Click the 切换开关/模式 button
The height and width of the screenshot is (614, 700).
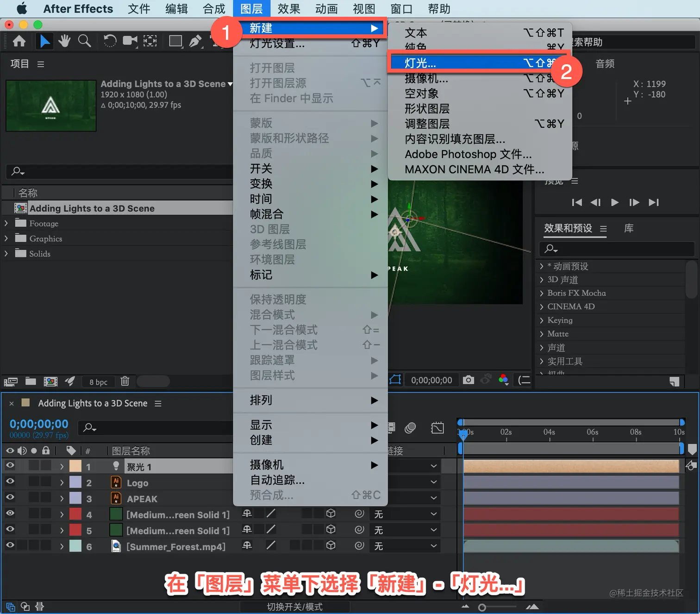pos(295,607)
